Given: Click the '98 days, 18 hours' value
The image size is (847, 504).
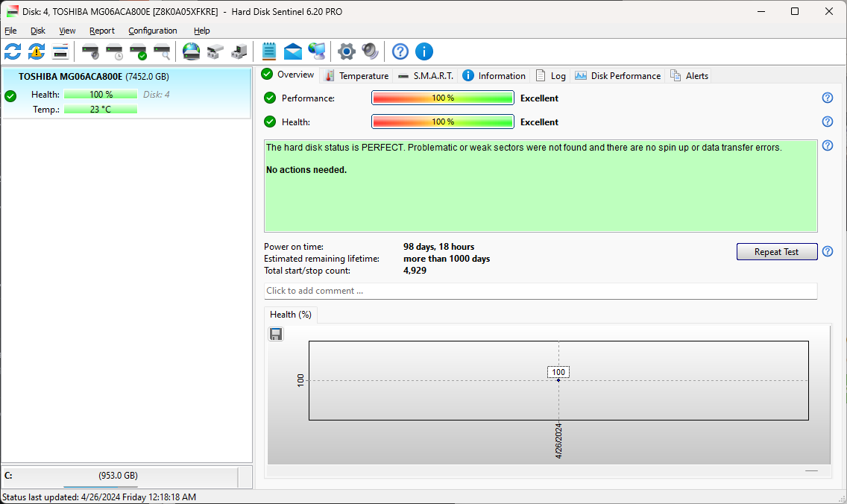Looking at the screenshot, I should tap(438, 247).
